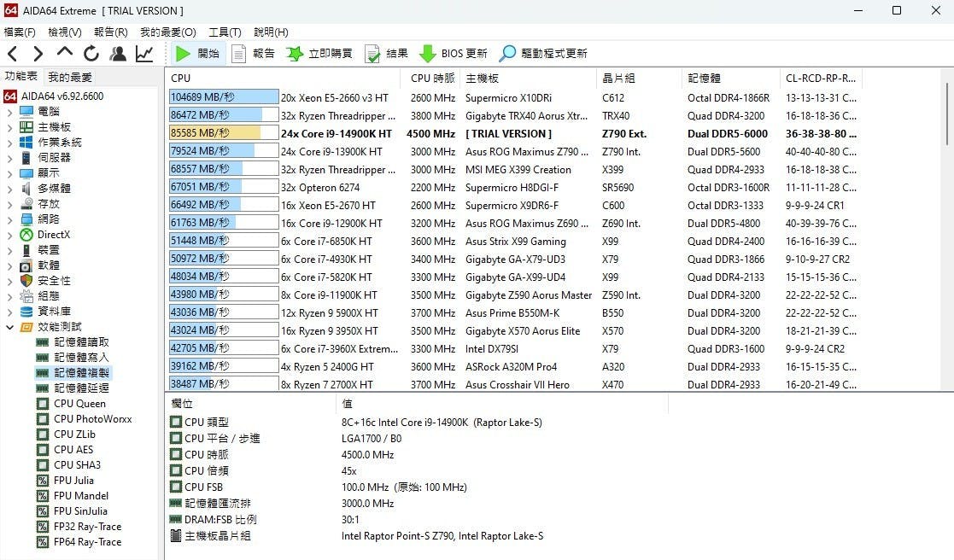Screen dimensions: 954x560
Task: Open the 我的最愛(O) menu
Action: 168,32
